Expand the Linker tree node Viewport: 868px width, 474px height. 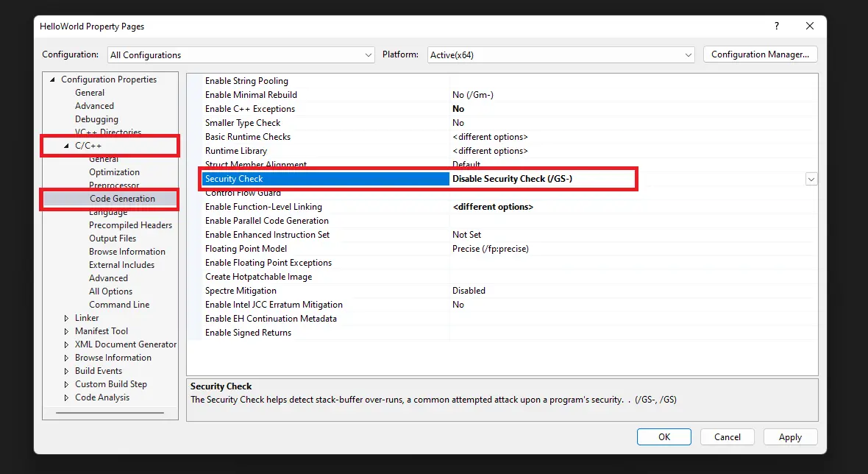(x=66, y=318)
